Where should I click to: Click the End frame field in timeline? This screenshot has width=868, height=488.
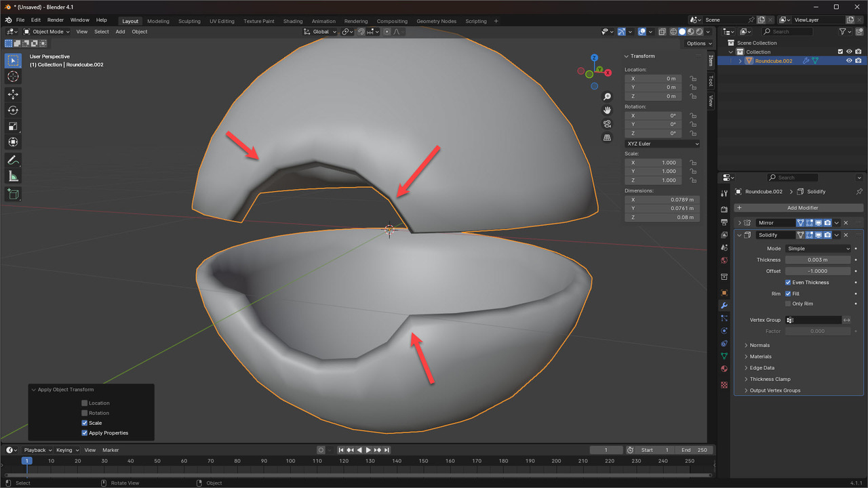point(694,450)
